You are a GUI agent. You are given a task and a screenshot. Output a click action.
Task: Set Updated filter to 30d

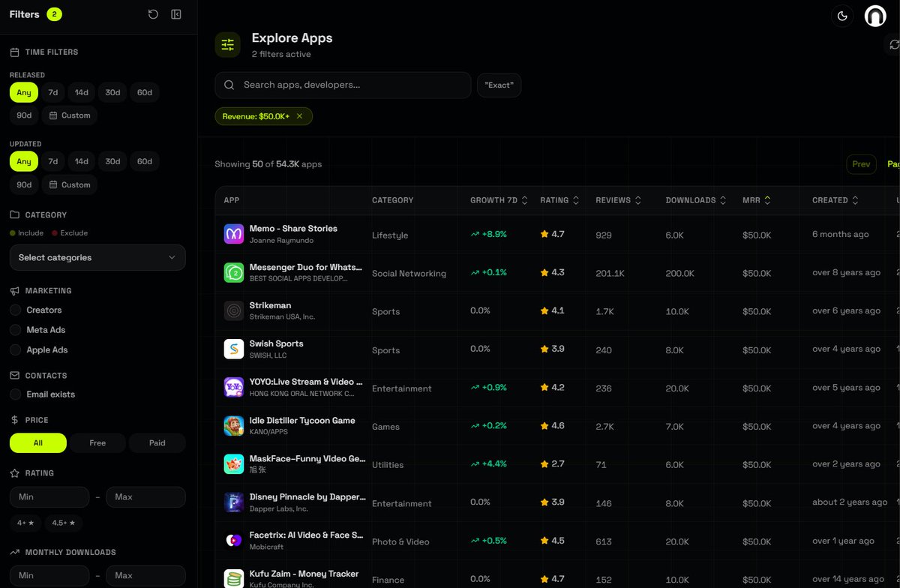(x=112, y=161)
